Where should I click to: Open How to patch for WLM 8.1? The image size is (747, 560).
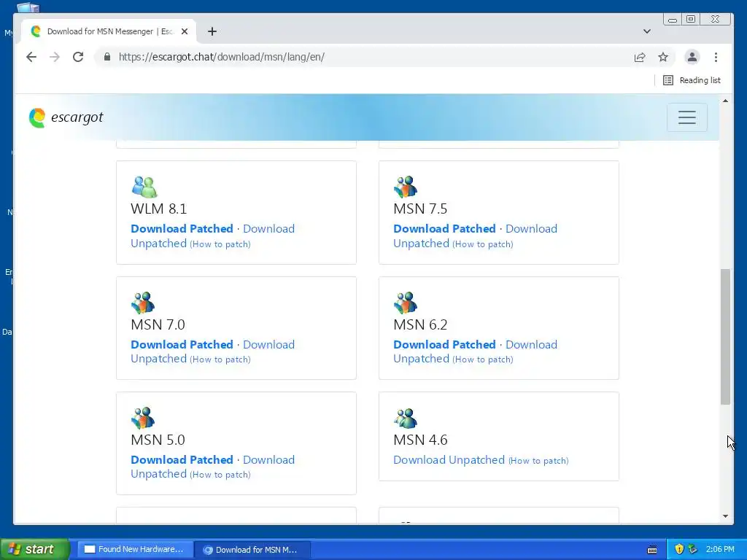(220, 244)
